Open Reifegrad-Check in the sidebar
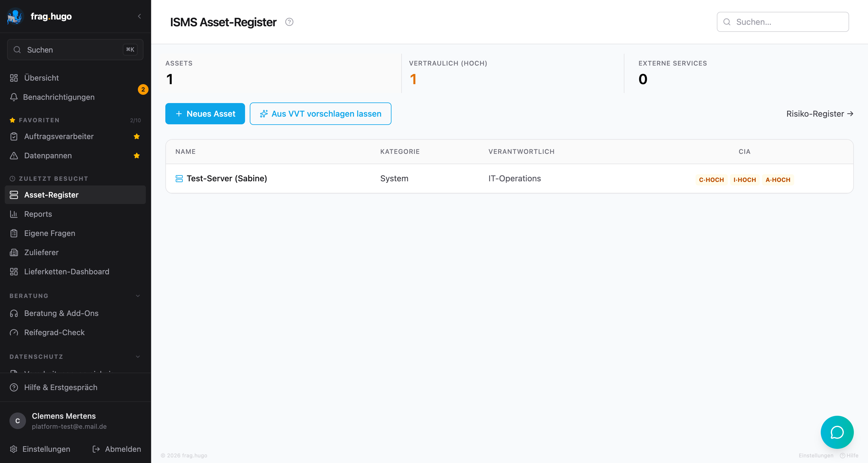This screenshot has height=463, width=868. point(75,332)
